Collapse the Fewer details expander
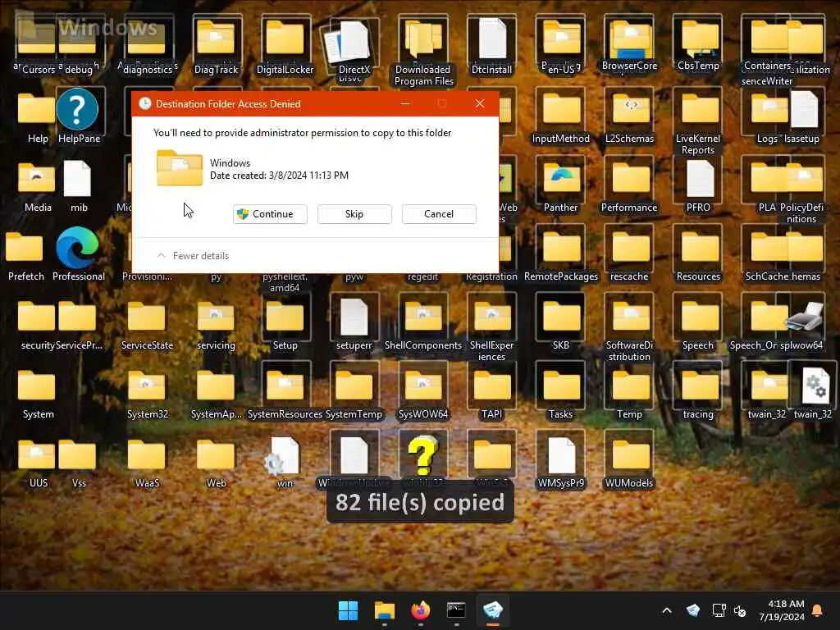 (194, 256)
